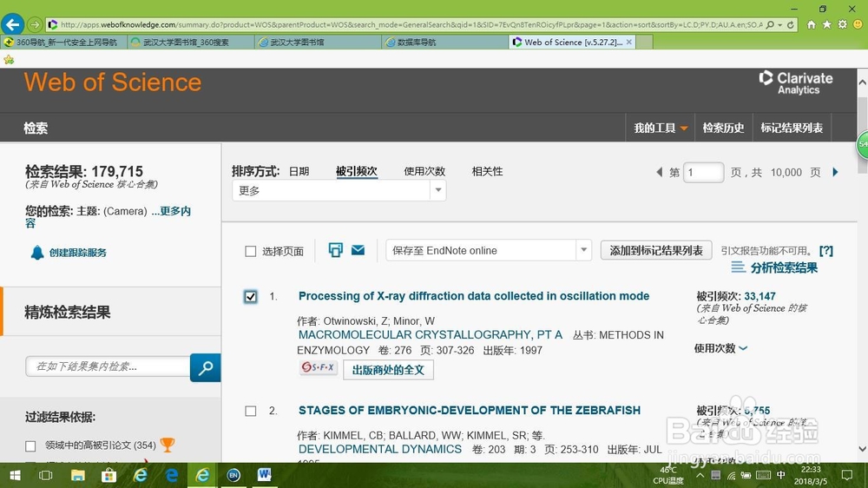Click 检索 in the navigation bar
This screenshot has width=868, height=488.
click(x=36, y=128)
